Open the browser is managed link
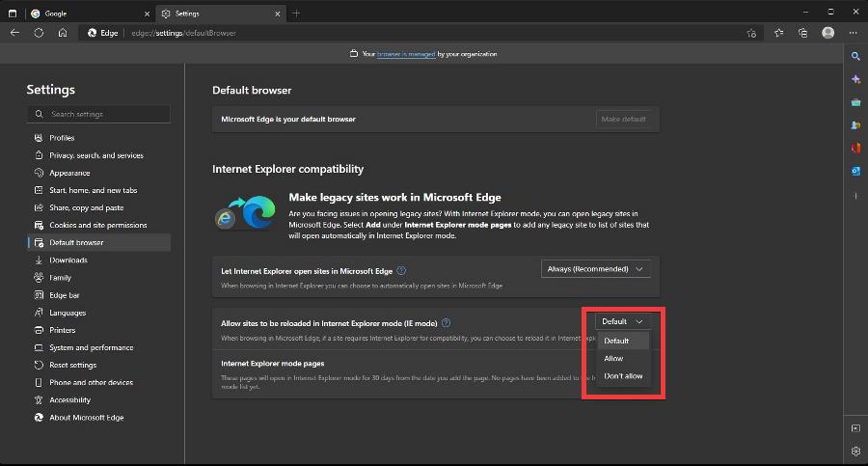The image size is (868, 466). click(406, 54)
